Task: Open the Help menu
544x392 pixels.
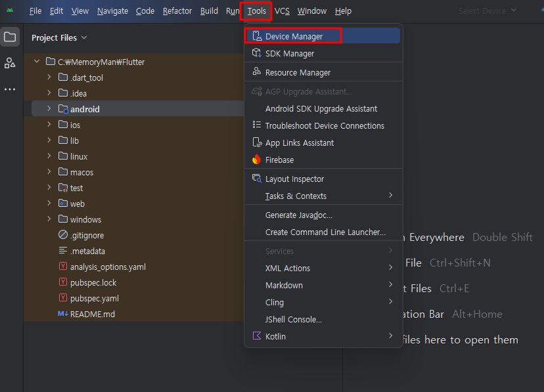Action: (343, 11)
